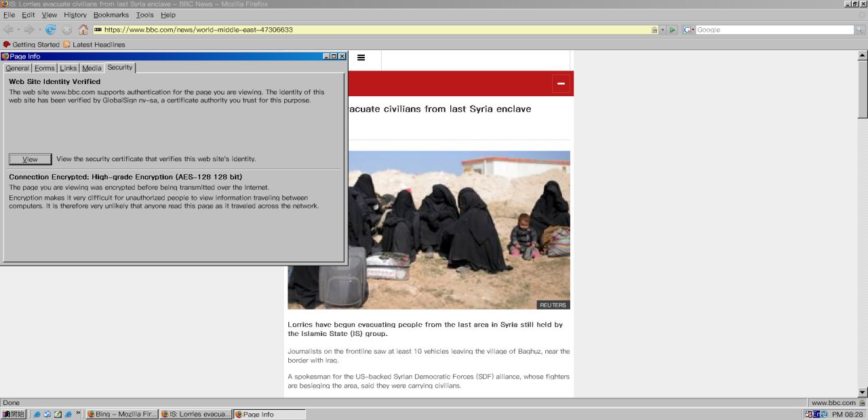Click into the Google search field
868x420 pixels.
pos(773,30)
